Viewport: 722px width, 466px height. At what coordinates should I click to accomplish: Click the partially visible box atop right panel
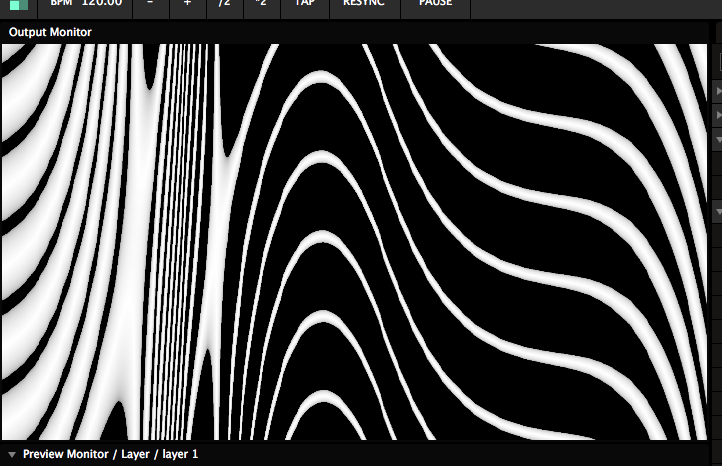(718, 62)
